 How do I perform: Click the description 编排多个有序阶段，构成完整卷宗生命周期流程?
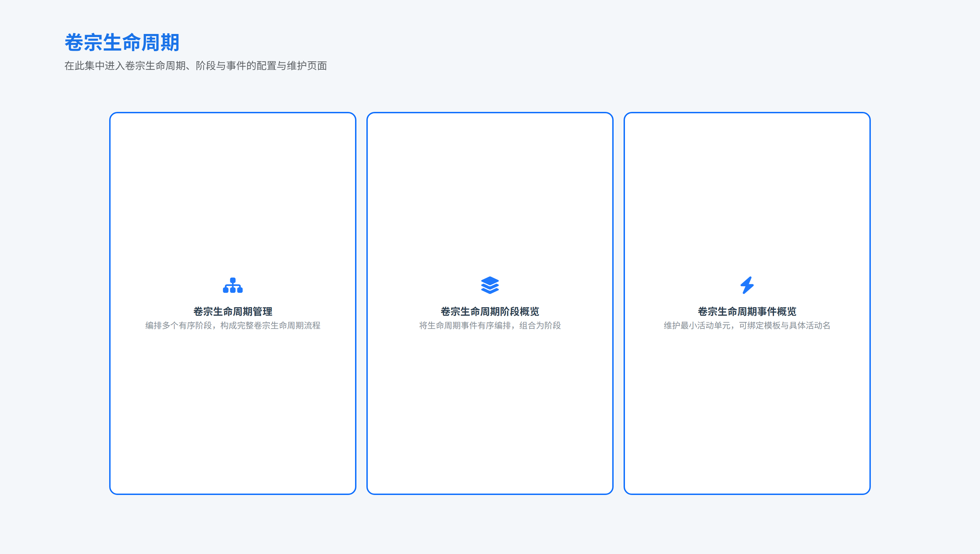tap(232, 326)
